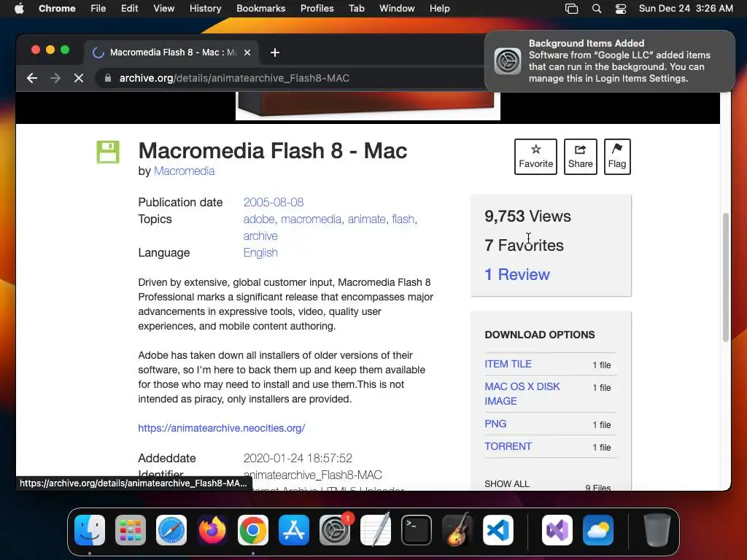Open the Help menu

coord(439,9)
